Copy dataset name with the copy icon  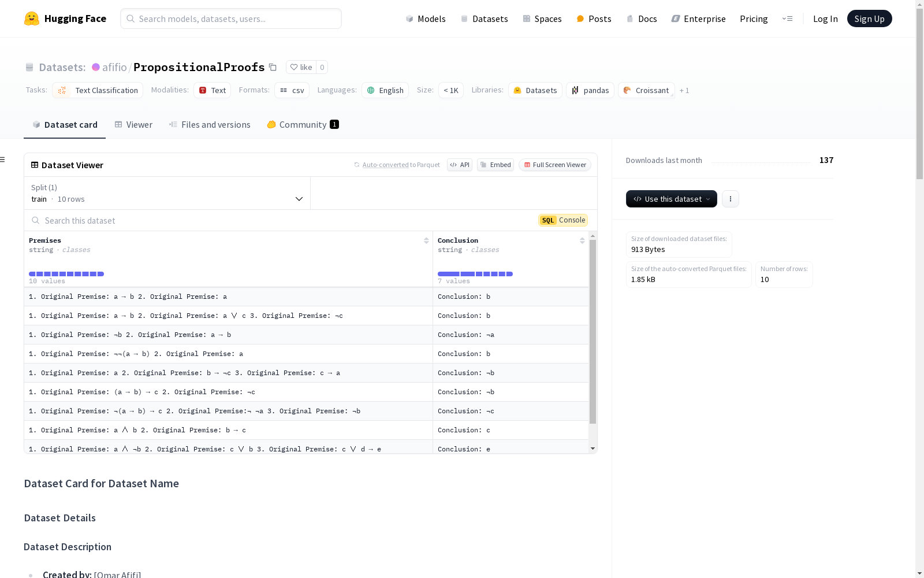tap(273, 67)
